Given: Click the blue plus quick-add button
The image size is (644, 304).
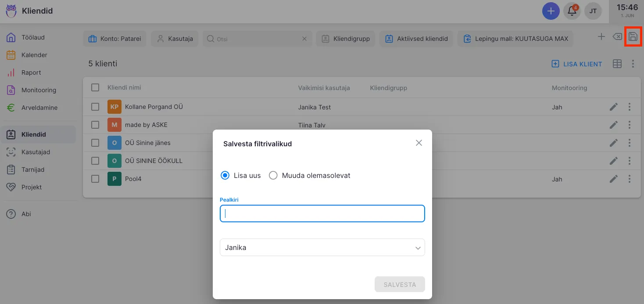Looking at the screenshot, I should (551, 11).
